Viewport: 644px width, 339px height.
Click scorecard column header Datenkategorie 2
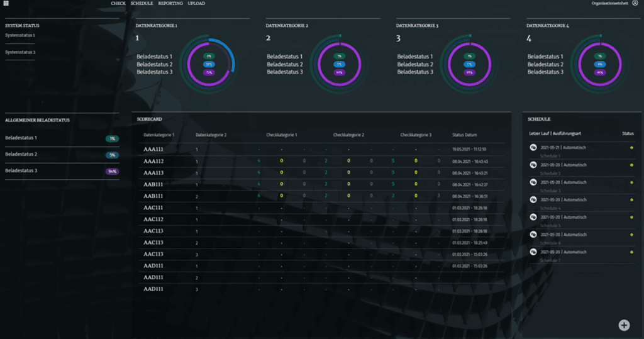(x=211, y=135)
